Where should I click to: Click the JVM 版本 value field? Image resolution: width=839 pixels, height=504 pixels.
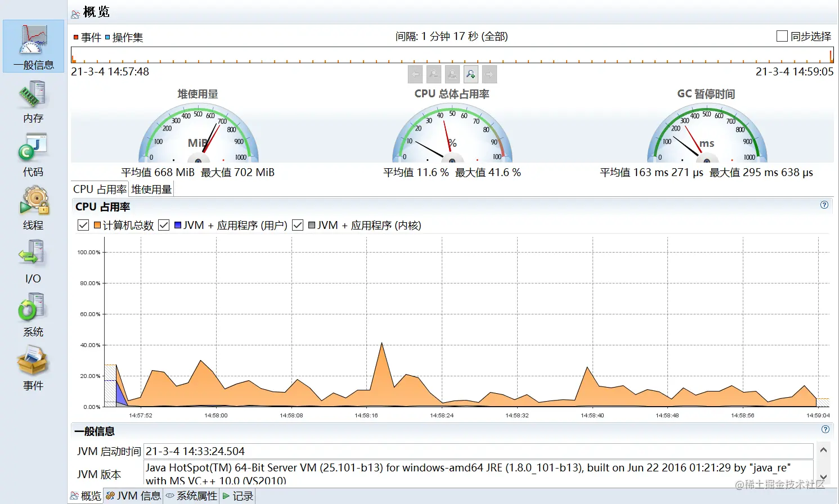tap(478, 473)
